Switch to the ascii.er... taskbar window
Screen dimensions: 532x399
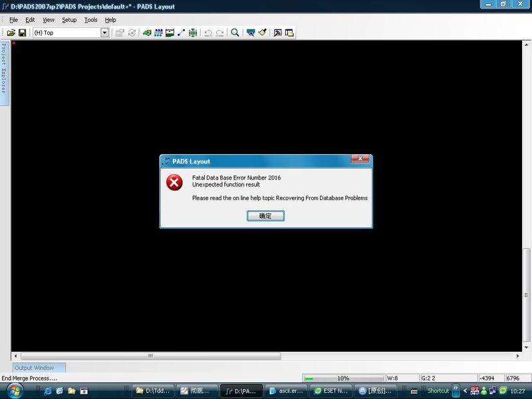(287, 391)
